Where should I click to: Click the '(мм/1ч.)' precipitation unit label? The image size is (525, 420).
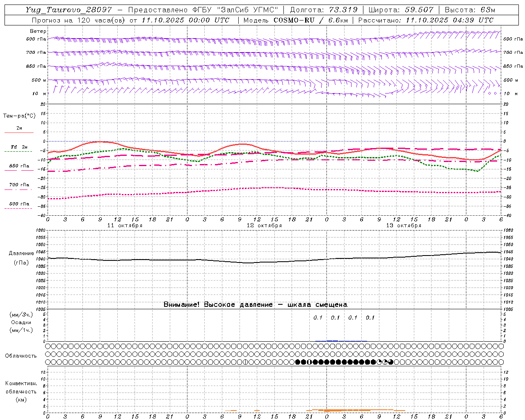[x=21, y=330]
